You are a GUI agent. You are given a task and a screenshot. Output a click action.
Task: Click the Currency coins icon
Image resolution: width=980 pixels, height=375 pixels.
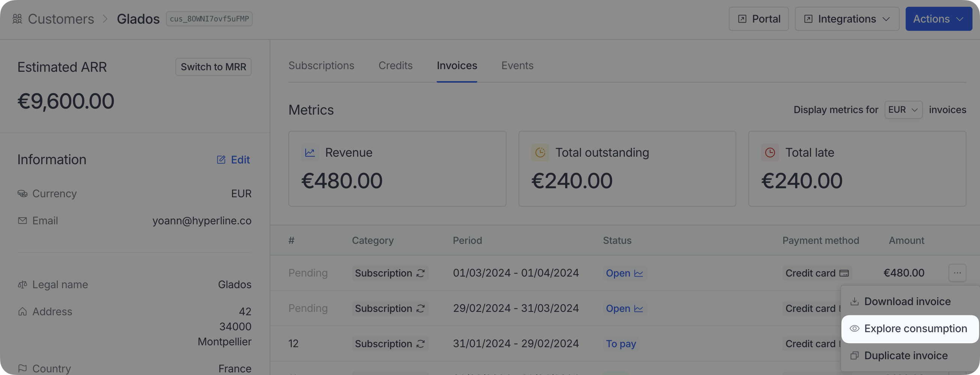click(23, 194)
